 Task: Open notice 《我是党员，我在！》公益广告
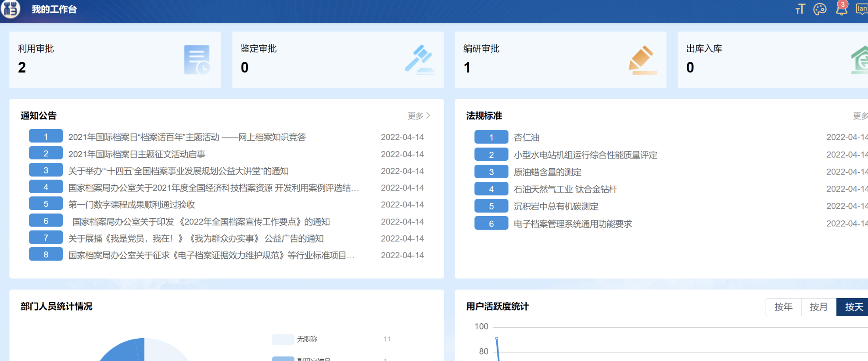click(x=196, y=238)
